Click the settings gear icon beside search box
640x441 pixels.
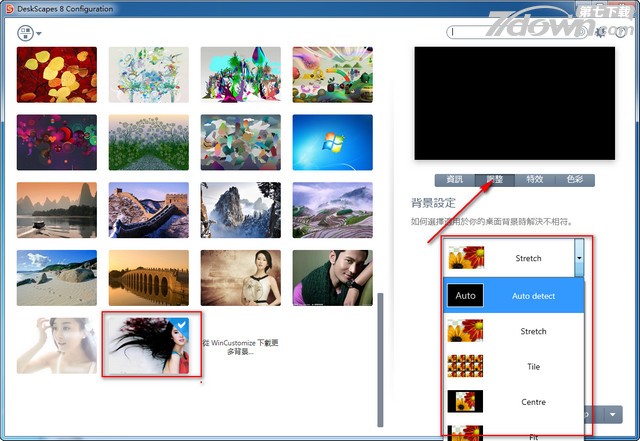tap(600, 32)
